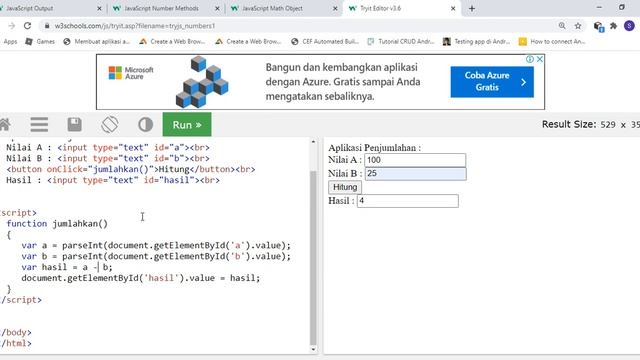The image size is (640, 360).
Task: Open the Games bookmark folder
Action: click(40, 41)
